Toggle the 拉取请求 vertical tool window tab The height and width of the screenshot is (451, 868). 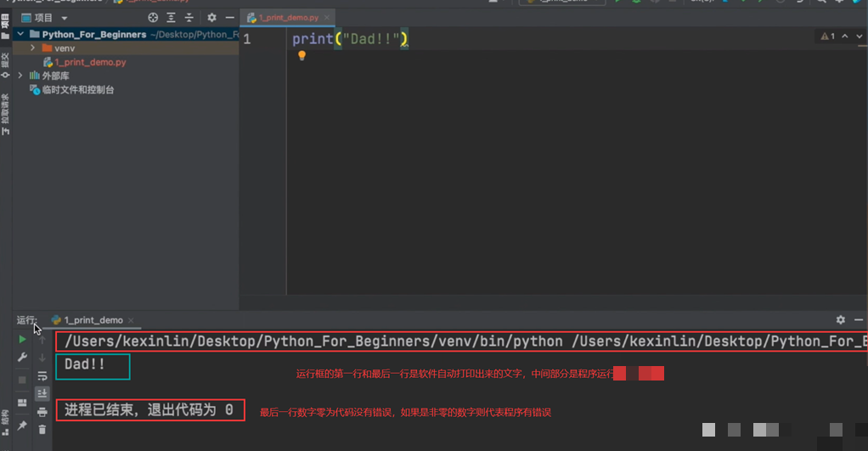coord(5,115)
